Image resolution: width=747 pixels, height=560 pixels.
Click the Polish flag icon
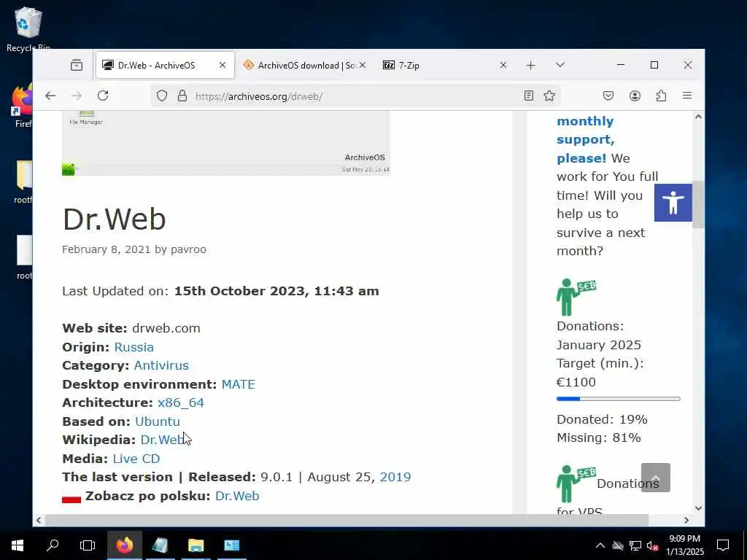[x=71, y=497]
